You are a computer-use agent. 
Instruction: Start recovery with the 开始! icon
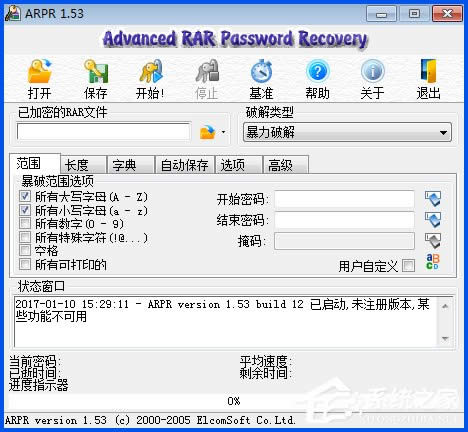(x=151, y=71)
